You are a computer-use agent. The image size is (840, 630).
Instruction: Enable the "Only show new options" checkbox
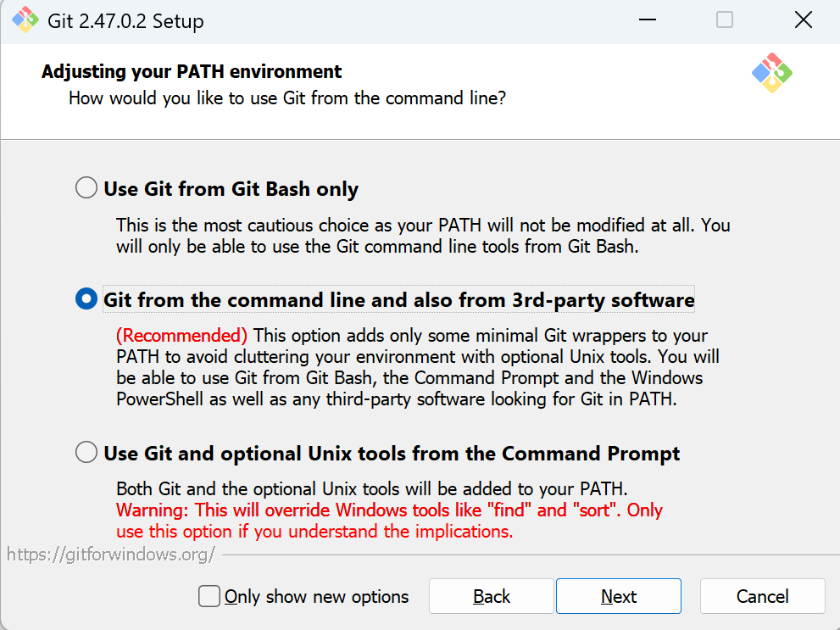point(209,596)
